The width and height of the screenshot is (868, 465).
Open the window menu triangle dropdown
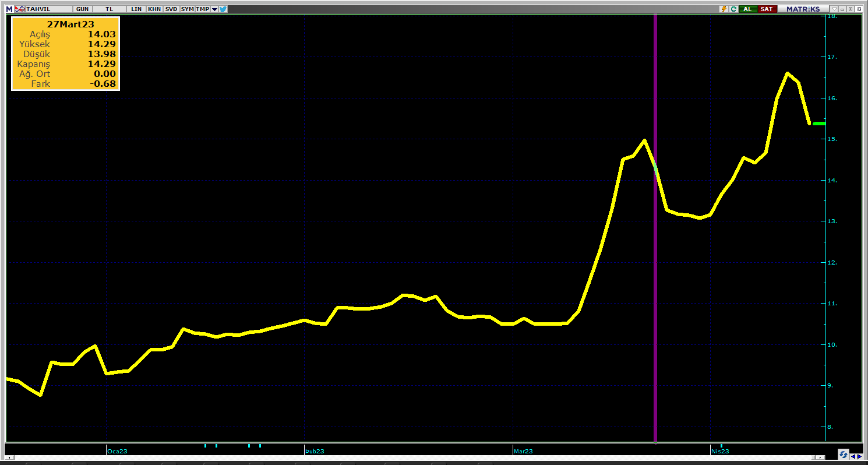[834, 9]
